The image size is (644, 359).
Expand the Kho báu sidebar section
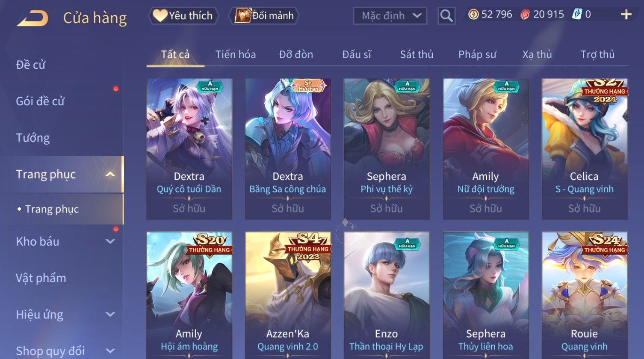coord(110,241)
